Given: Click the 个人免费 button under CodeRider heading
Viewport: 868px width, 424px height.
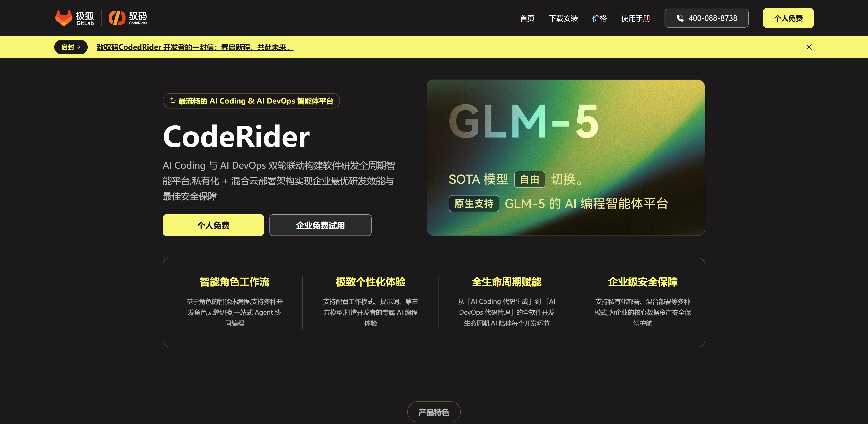Looking at the screenshot, I should [213, 225].
